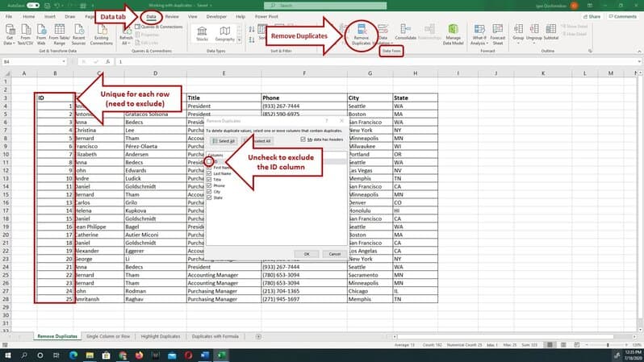Image resolution: width=644 pixels, height=362 pixels.
Task: Toggle My data has headers checkbox
Action: coord(303,139)
